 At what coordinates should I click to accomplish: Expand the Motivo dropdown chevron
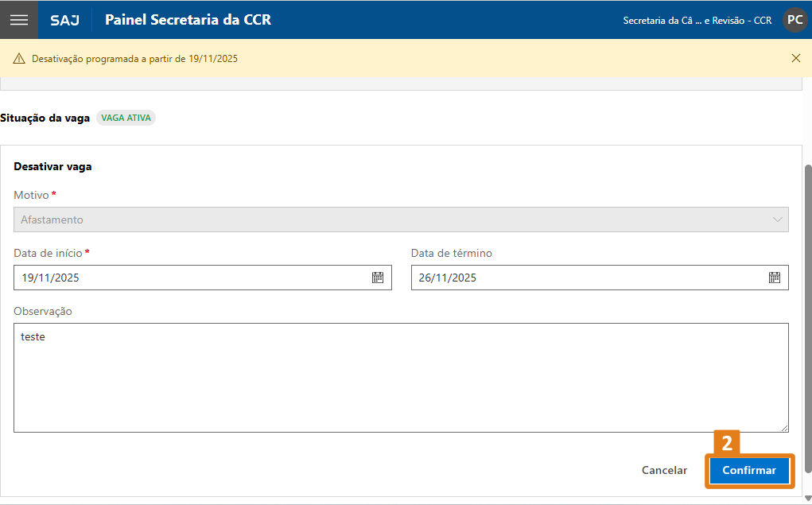tap(777, 219)
